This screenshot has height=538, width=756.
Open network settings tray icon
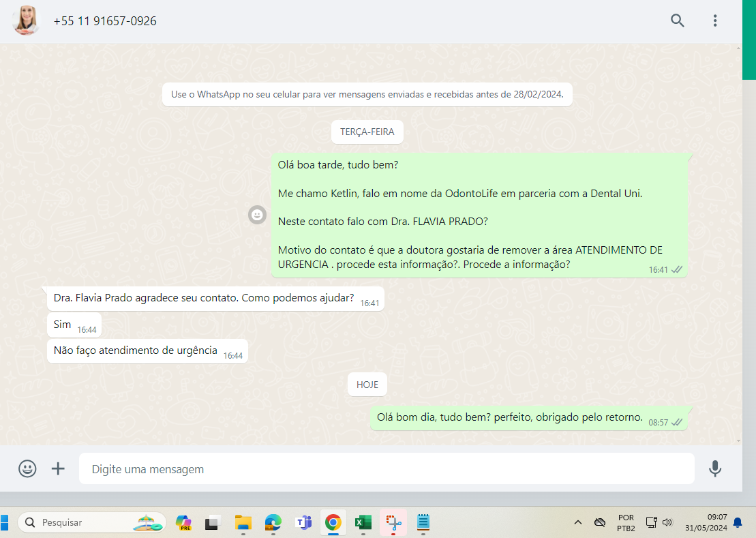point(652,522)
